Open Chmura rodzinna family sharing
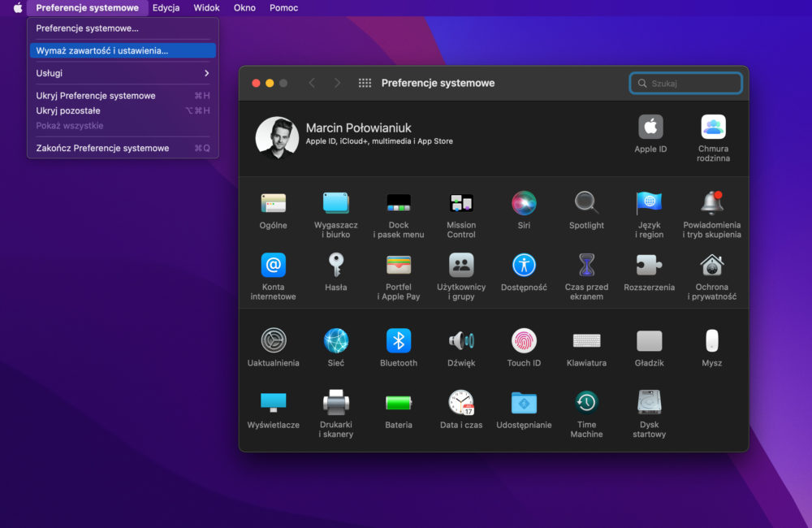The width and height of the screenshot is (812, 528). point(713,127)
